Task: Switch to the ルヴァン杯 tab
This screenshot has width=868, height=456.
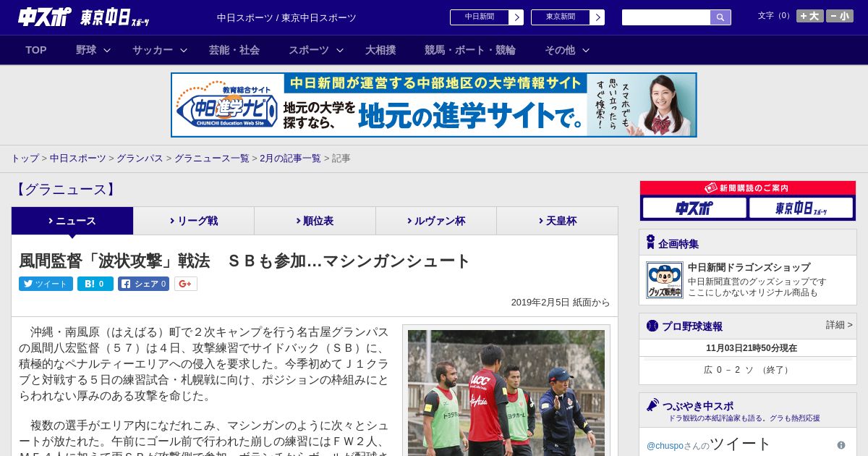Action: point(436,221)
